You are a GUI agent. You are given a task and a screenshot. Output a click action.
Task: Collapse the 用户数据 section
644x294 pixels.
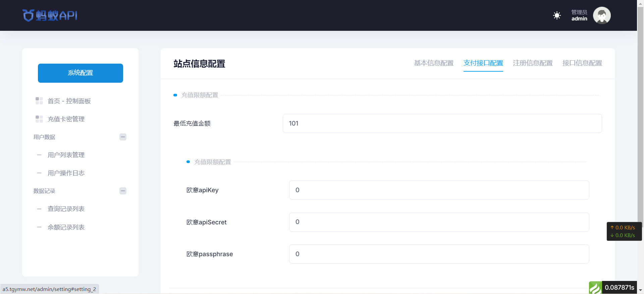point(123,137)
